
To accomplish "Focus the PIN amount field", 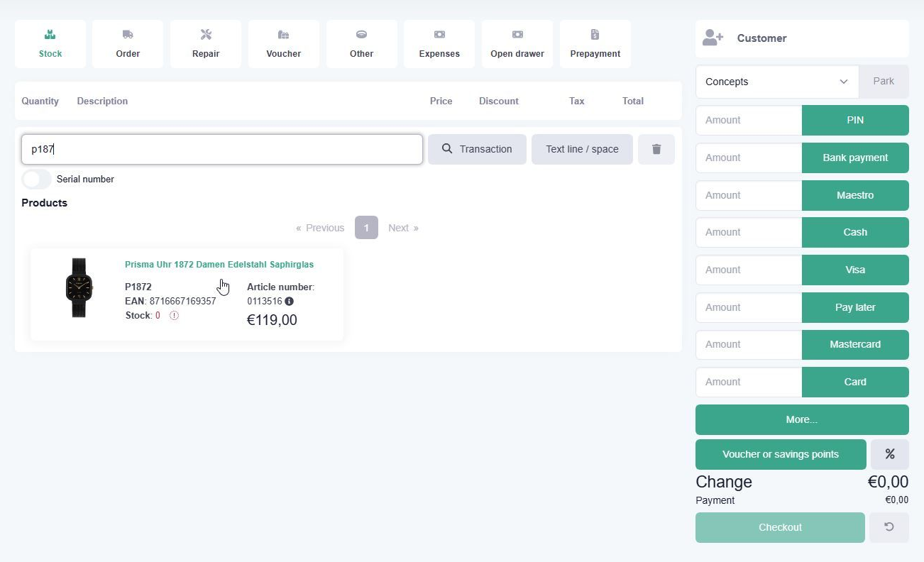I will (749, 120).
